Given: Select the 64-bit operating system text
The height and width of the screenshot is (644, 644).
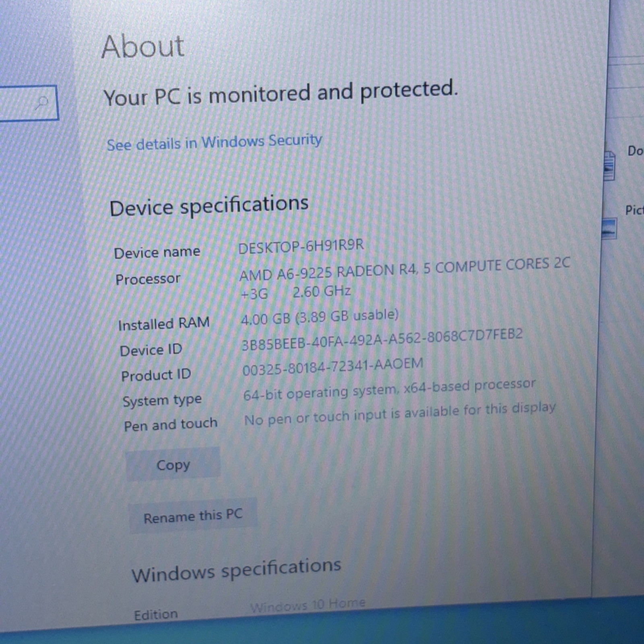Looking at the screenshot, I should pos(389,390).
